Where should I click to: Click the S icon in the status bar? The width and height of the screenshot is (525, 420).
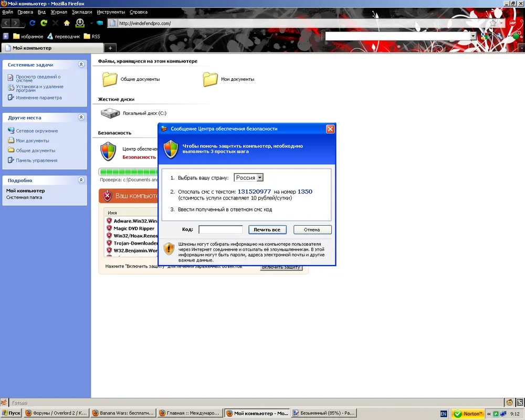pos(520,402)
